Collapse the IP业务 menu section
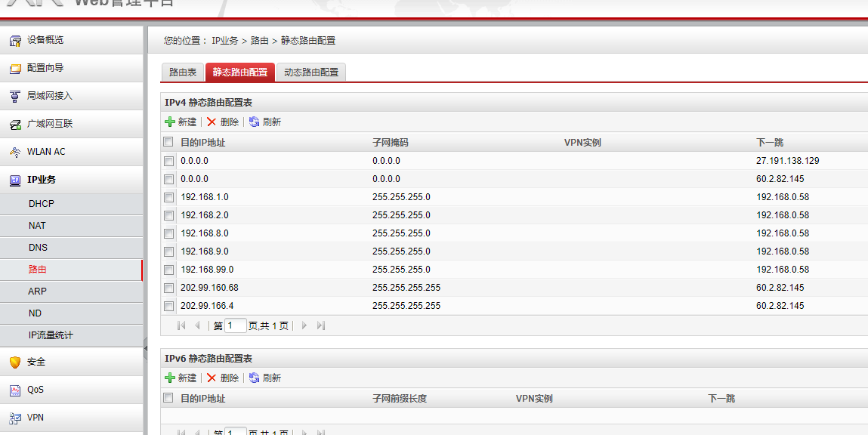The height and width of the screenshot is (435, 868). click(41, 180)
